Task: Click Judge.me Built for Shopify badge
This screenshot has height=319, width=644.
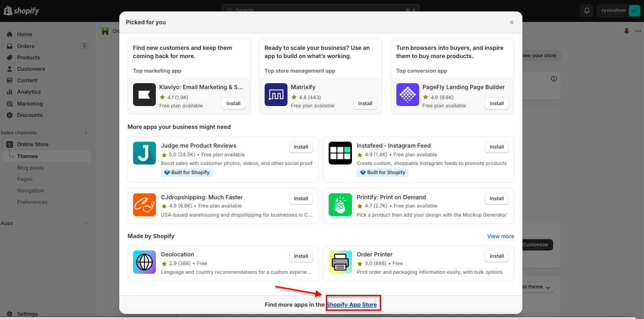Action: pos(187,173)
